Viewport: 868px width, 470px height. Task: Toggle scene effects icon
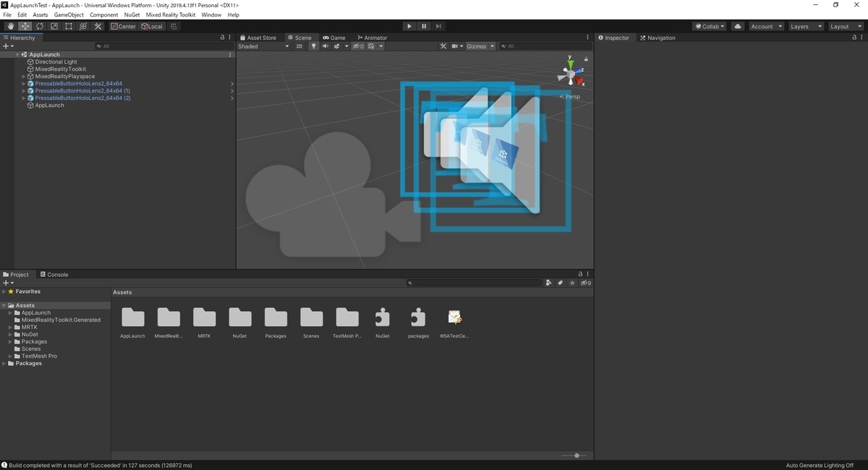click(337, 46)
